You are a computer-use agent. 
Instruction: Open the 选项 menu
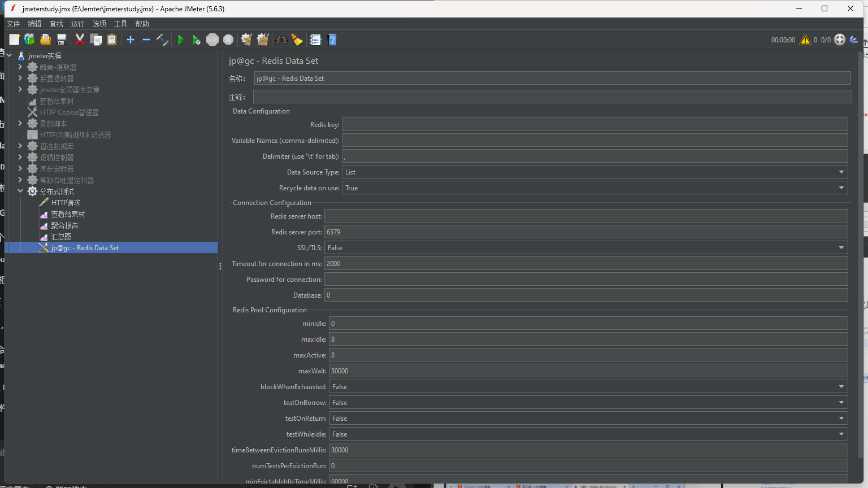click(x=99, y=24)
